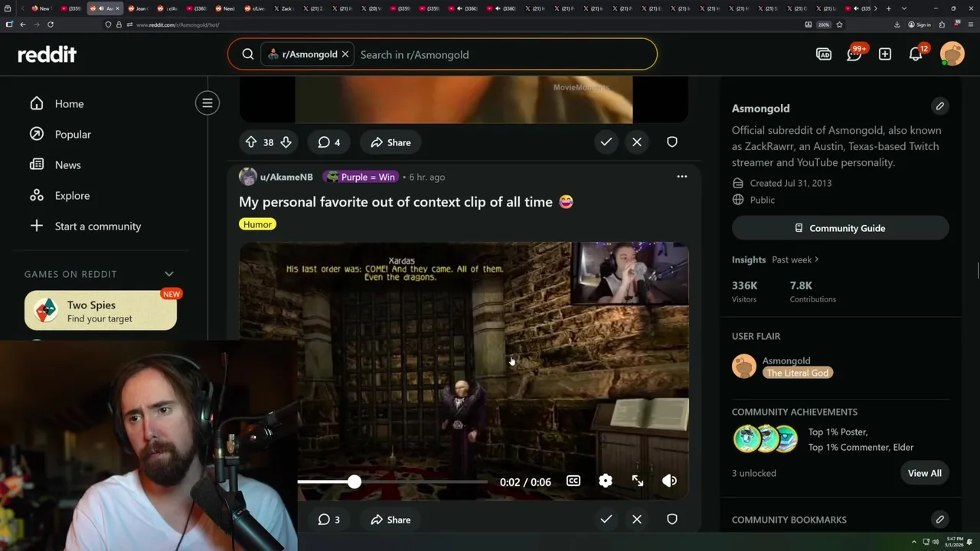
Task: Open the 3 comments on AkameNB post
Action: [x=329, y=520]
